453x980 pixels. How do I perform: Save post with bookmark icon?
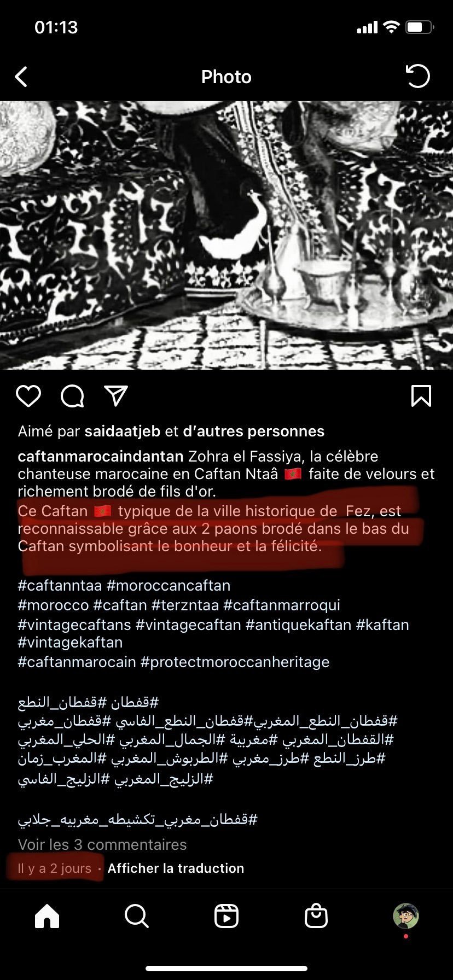(421, 396)
